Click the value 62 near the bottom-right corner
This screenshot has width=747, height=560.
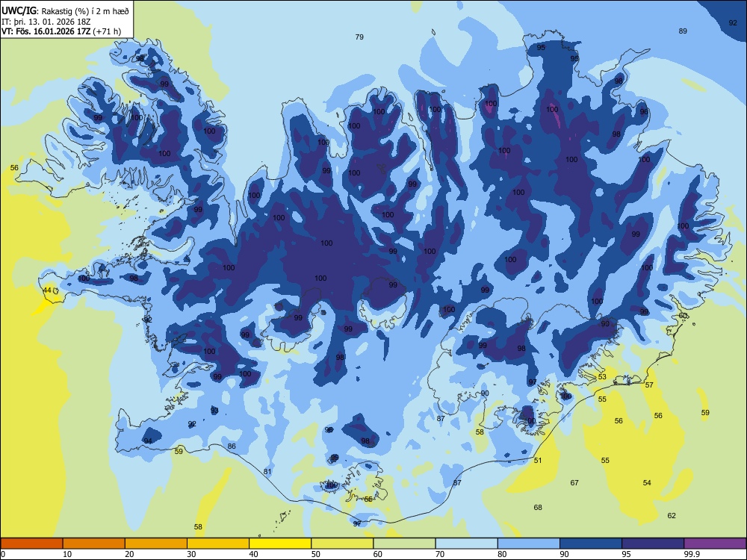672,515
